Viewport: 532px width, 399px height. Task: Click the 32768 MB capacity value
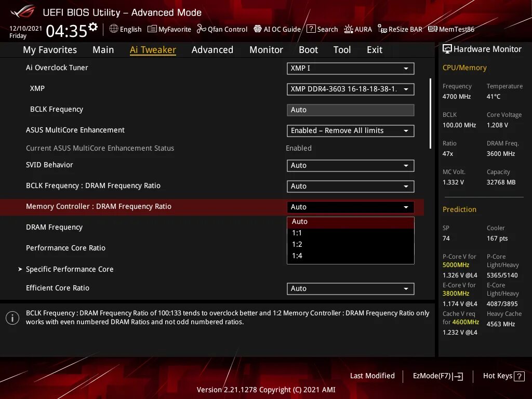tap(501, 182)
